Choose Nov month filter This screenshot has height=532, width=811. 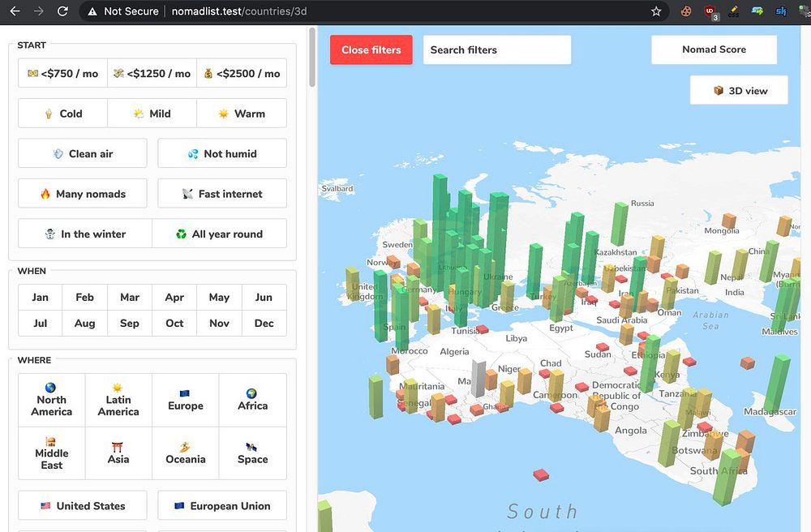(219, 323)
